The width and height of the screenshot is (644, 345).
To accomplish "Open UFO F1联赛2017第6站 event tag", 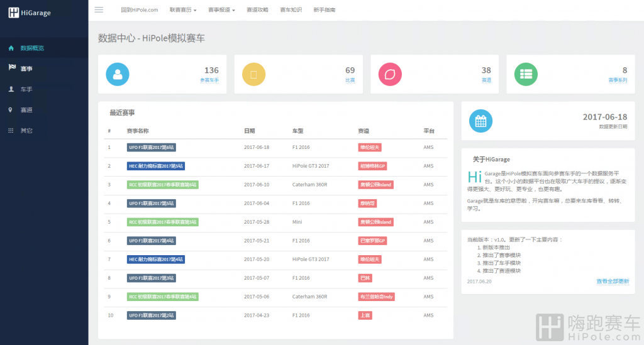I will click(x=151, y=147).
